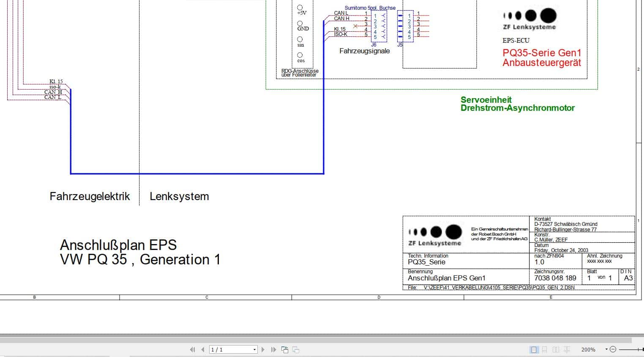The width and height of the screenshot is (644, 357).
Task: Click 'PQ35_Serie' in title block
Action: (x=427, y=262)
